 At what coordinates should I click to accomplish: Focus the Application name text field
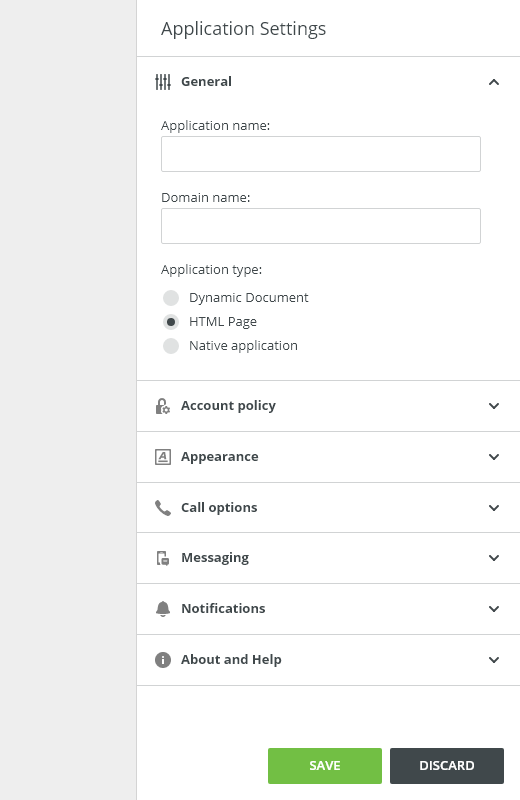point(320,154)
